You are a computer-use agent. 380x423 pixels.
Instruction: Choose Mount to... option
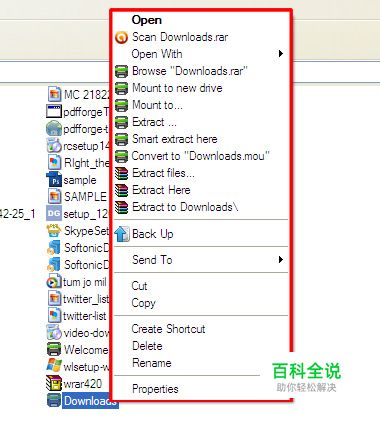157,105
